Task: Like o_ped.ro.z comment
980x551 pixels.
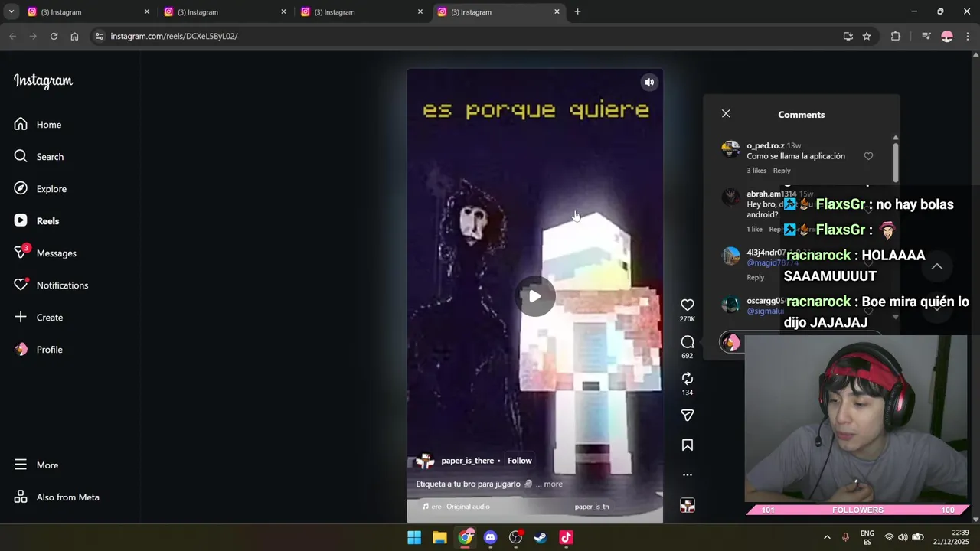Action: 868,156
